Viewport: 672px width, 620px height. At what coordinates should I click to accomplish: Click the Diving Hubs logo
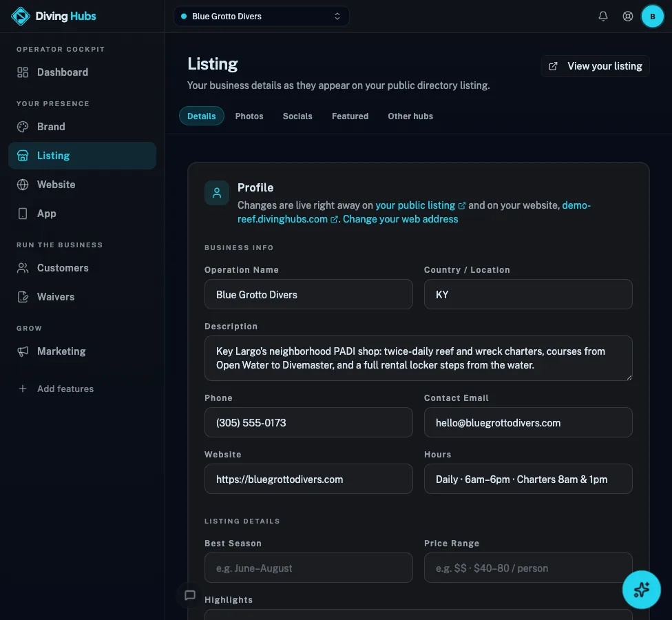53,17
